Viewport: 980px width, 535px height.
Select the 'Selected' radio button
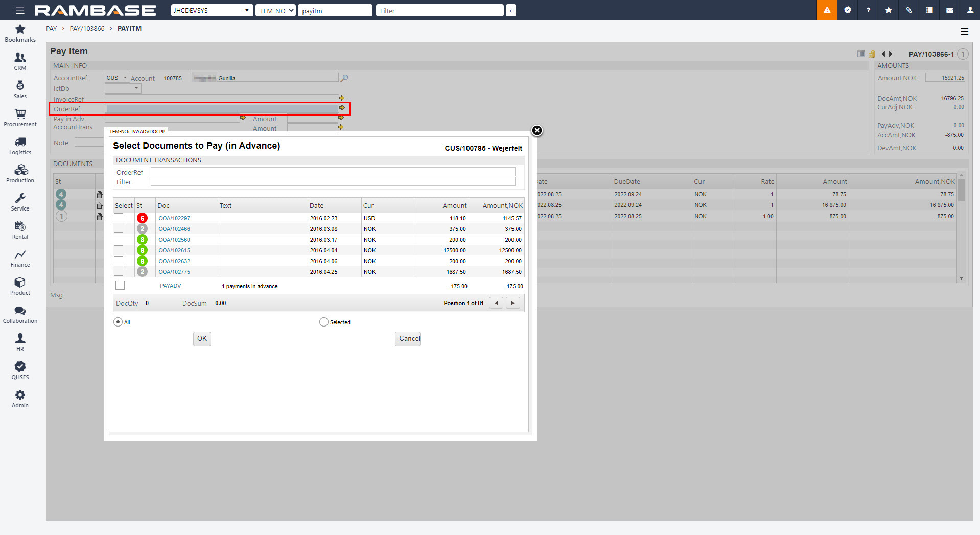click(323, 322)
